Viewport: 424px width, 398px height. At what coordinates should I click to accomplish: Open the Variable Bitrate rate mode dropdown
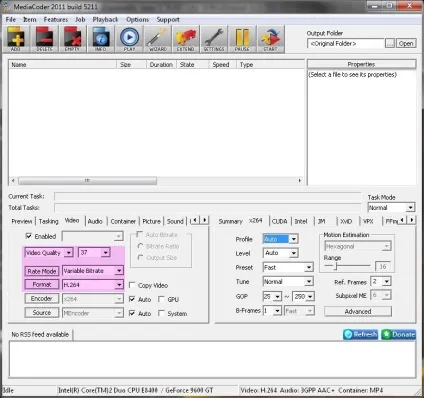(x=119, y=271)
